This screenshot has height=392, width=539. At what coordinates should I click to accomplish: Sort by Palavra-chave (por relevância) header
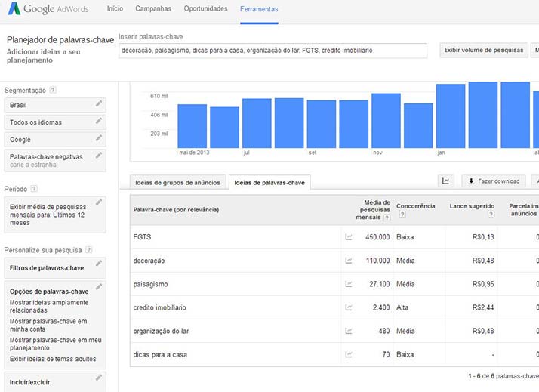(x=176, y=210)
